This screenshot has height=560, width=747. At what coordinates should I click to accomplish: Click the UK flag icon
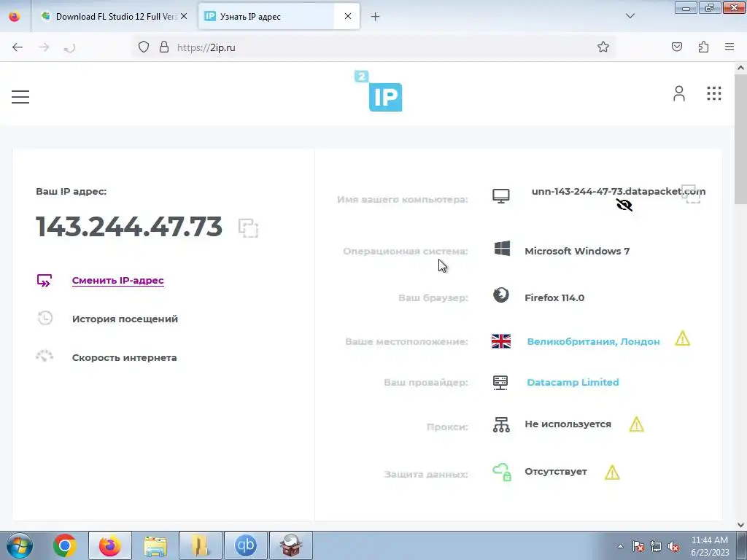(500, 341)
